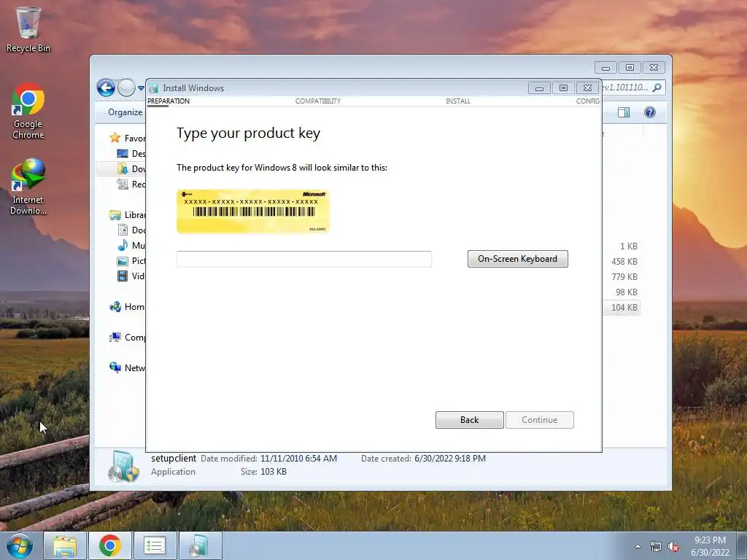This screenshot has height=560, width=747.
Task: Click the Install Windows title bar icon
Action: 153,88
